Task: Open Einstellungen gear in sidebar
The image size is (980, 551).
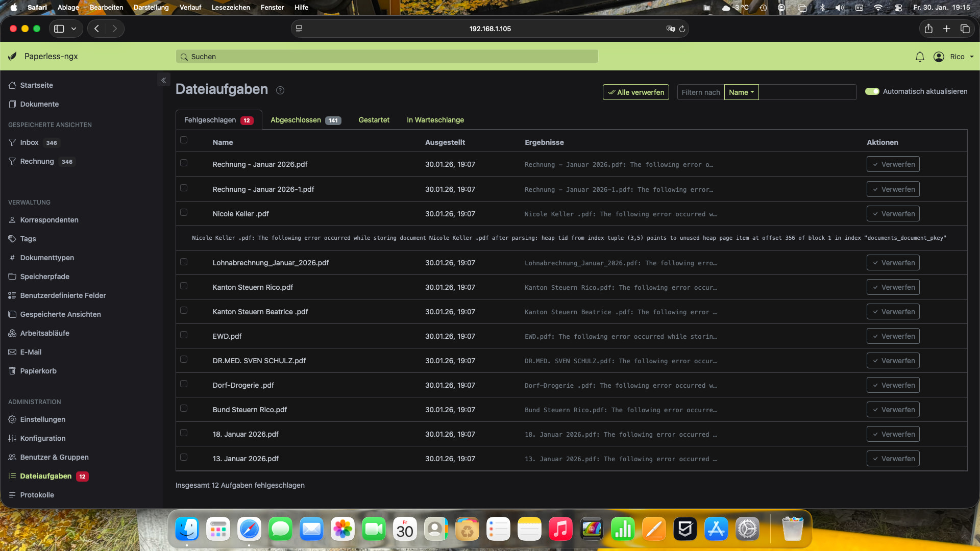Action: coord(12,419)
